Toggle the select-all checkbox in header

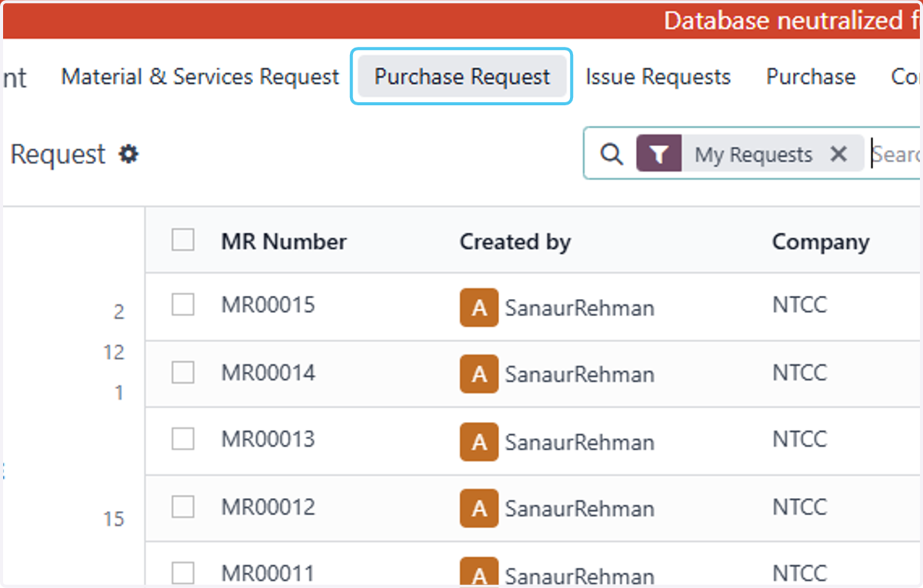(183, 240)
